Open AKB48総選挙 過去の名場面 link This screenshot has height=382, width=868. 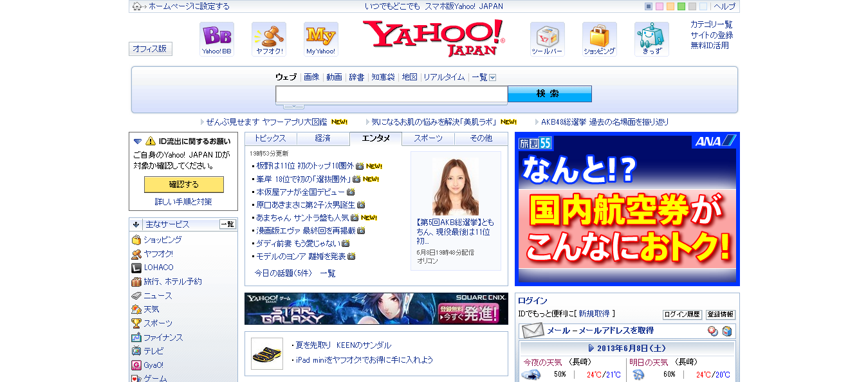click(x=605, y=122)
